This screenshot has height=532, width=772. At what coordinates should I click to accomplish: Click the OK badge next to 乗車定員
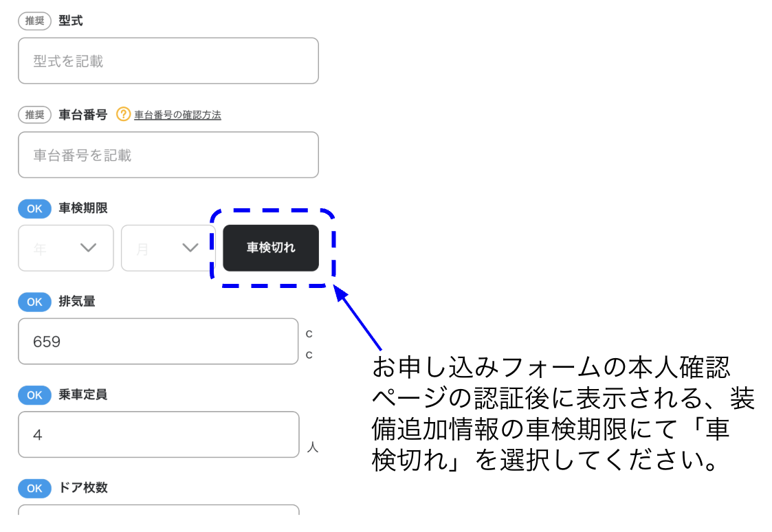pos(34,395)
